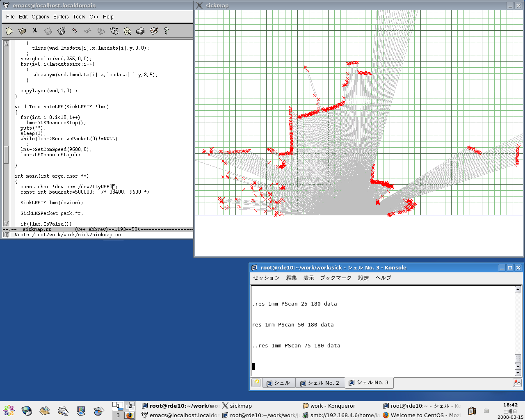The width and height of the screenshot is (525, 420).
Task: Click the paste icon in Emacs toolbar
Action: coord(114,31)
